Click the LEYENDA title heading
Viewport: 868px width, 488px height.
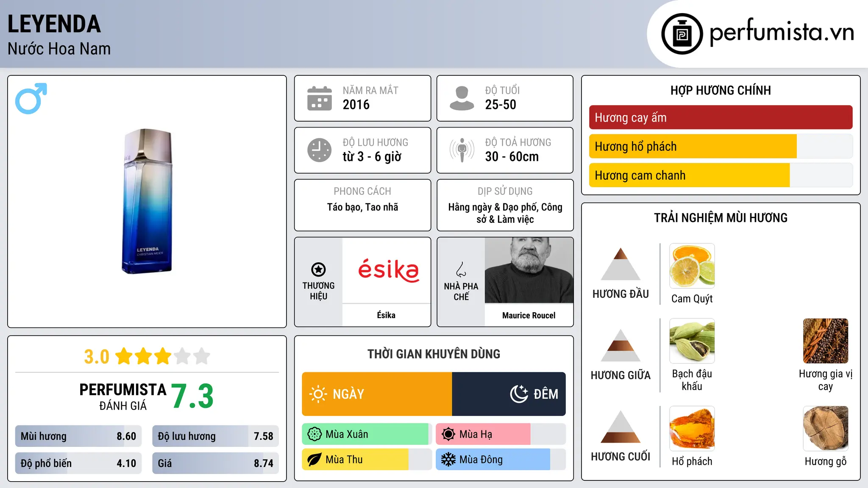(x=54, y=24)
